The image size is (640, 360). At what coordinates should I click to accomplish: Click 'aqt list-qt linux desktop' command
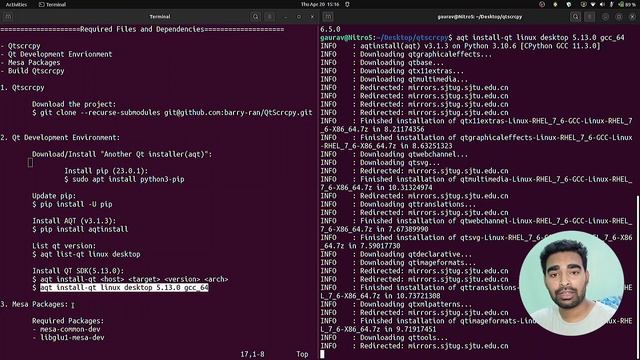(x=86, y=254)
